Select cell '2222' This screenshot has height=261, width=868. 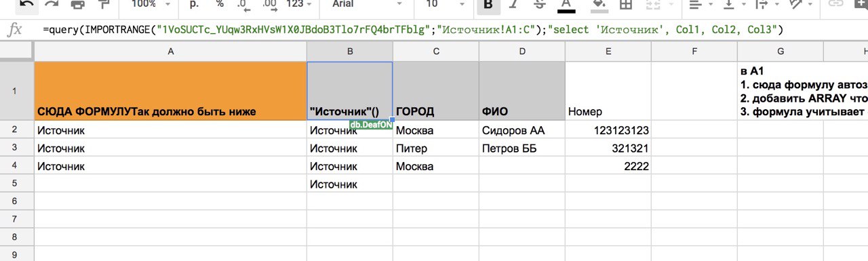[x=608, y=165]
